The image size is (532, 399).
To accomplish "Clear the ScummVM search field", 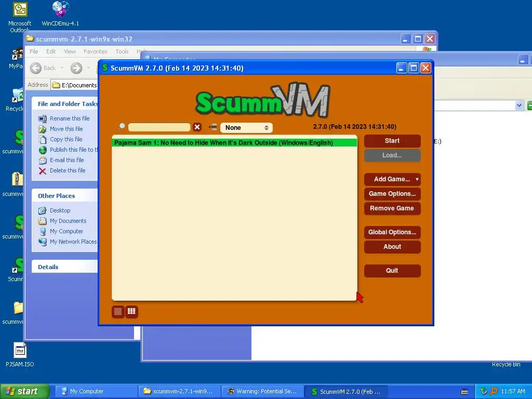I will pyautogui.click(x=197, y=127).
